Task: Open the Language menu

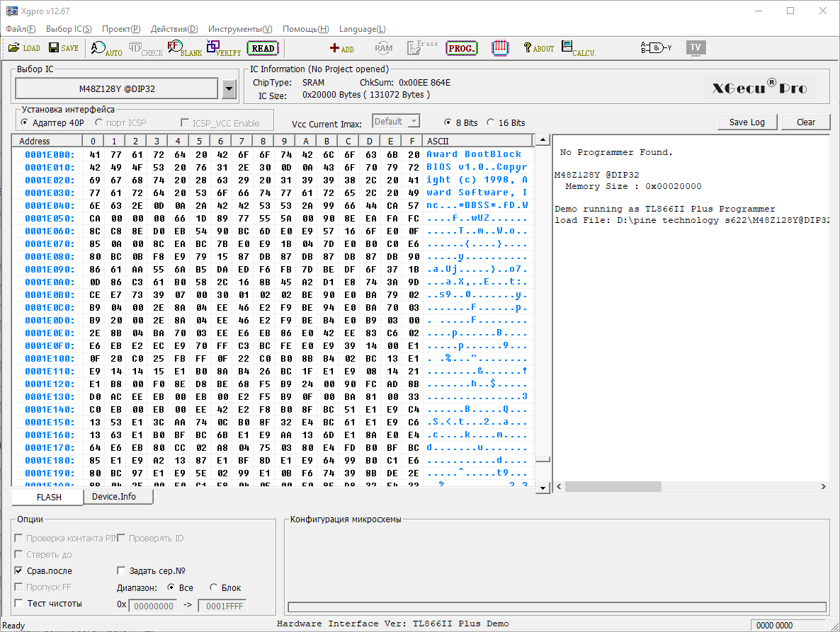Action: point(362,29)
